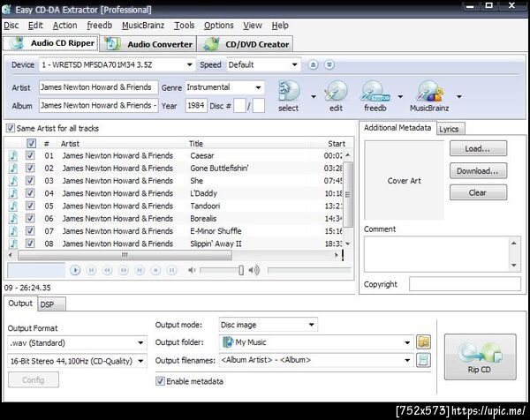Click the Clear cover art button
This screenshot has width=530, height=420.
point(478,192)
